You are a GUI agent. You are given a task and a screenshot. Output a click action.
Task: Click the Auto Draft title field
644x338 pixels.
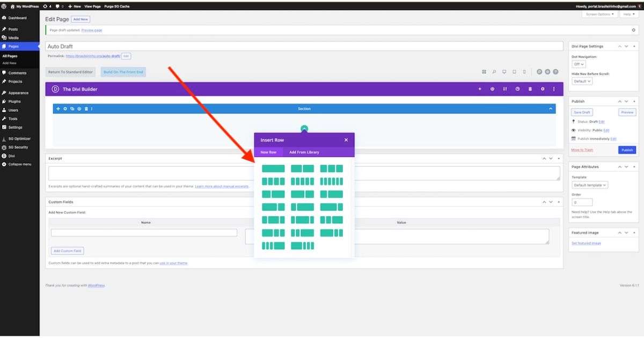[304, 47]
